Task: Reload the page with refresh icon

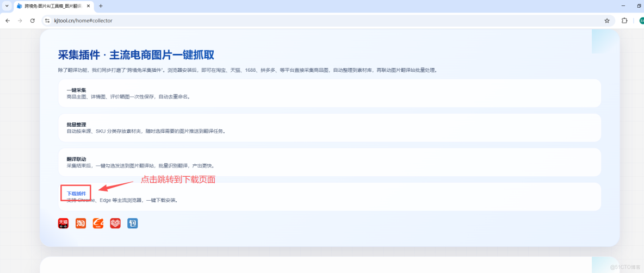Action: coord(33,21)
